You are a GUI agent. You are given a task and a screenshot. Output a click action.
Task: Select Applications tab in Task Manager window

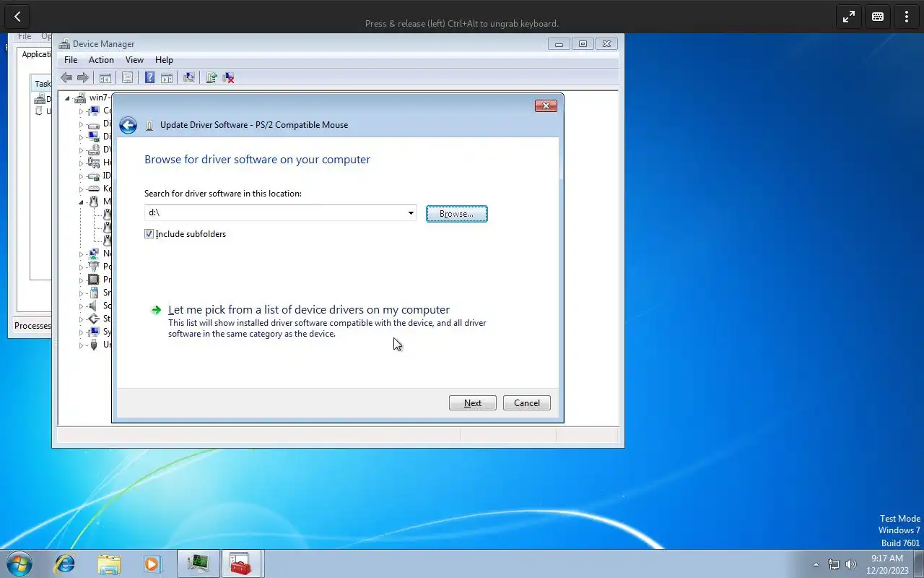pyautogui.click(x=35, y=54)
